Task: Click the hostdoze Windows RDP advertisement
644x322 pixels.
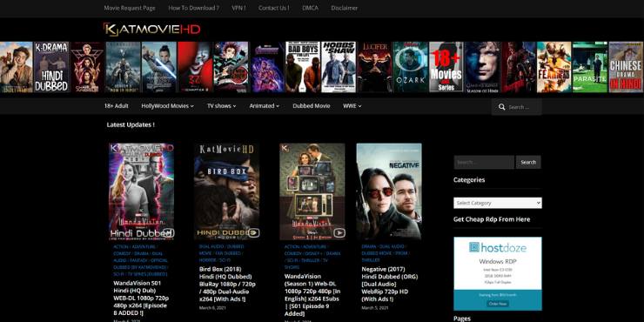Action: click(498, 273)
